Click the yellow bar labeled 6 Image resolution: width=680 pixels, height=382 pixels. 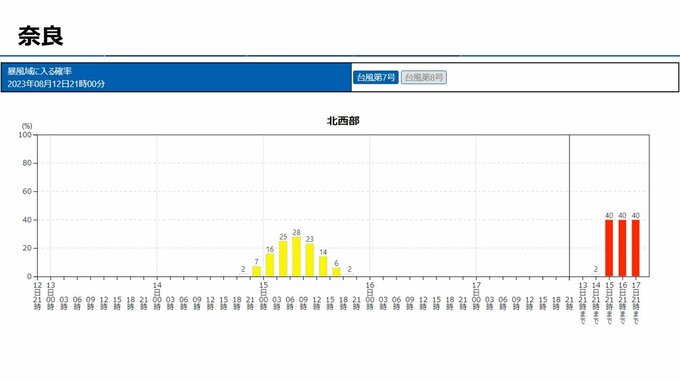pyautogui.click(x=336, y=272)
